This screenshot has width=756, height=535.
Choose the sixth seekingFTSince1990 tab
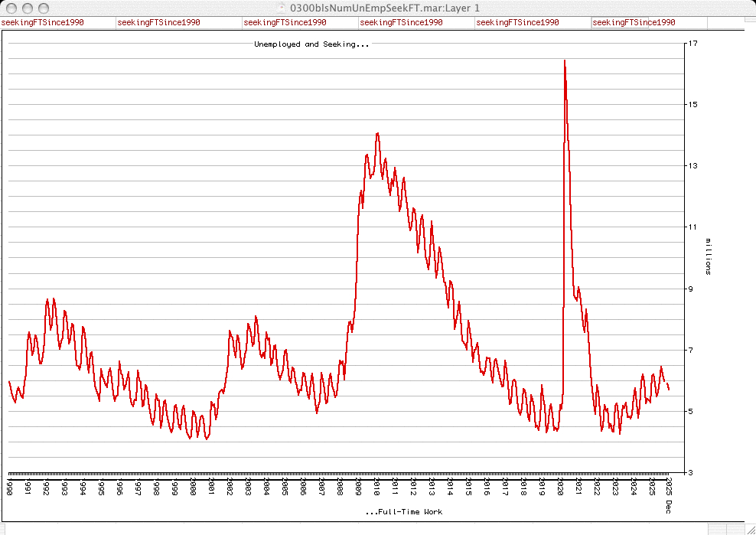[634, 22]
